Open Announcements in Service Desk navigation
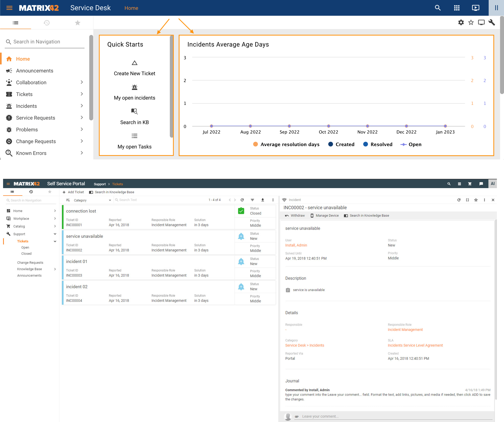504x422 pixels. click(35, 71)
